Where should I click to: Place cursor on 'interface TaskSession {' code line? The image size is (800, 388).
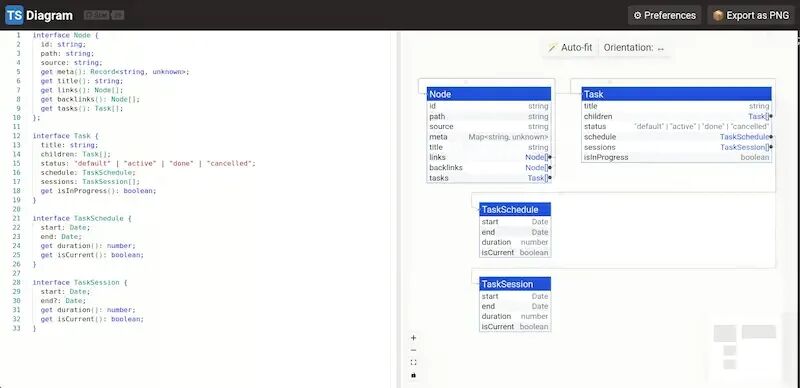[80, 282]
